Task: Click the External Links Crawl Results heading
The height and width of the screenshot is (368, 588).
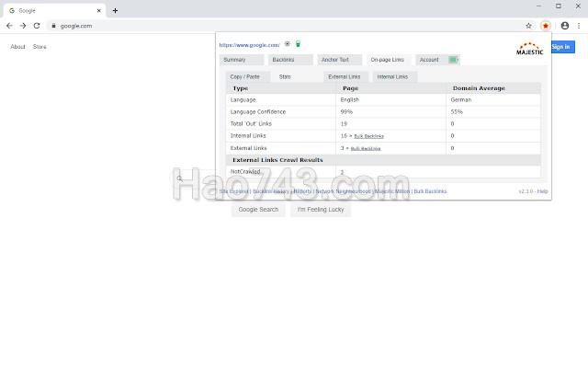Action: [277, 160]
